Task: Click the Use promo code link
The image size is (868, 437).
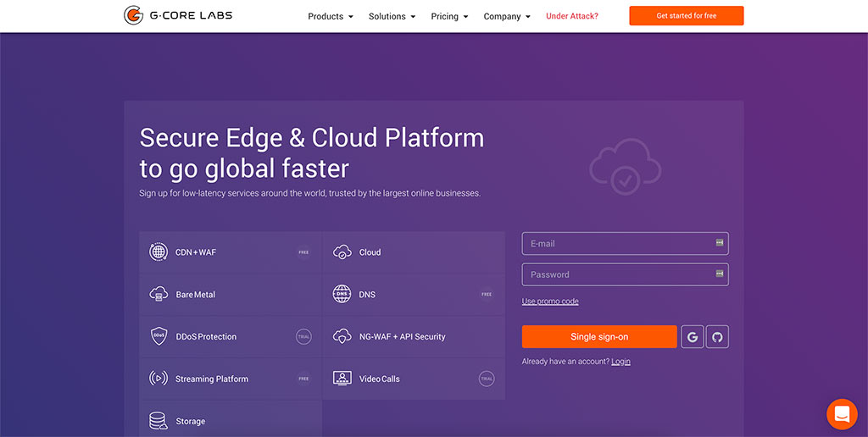Action: coord(550,301)
